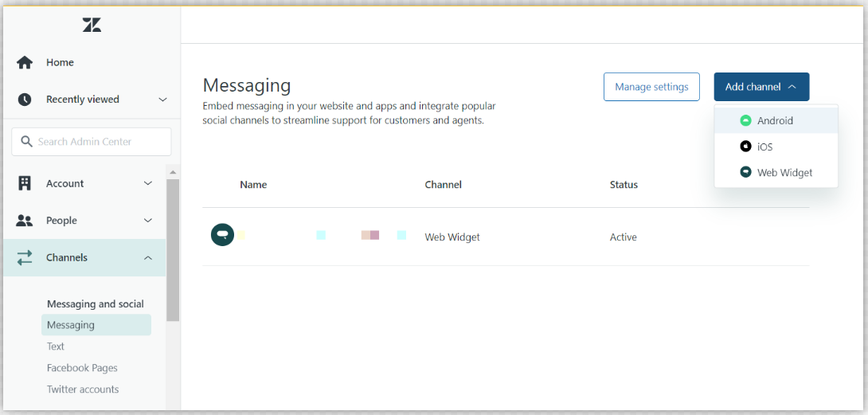Click the People group icon
This screenshot has height=415, width=868.
[25, 221]
